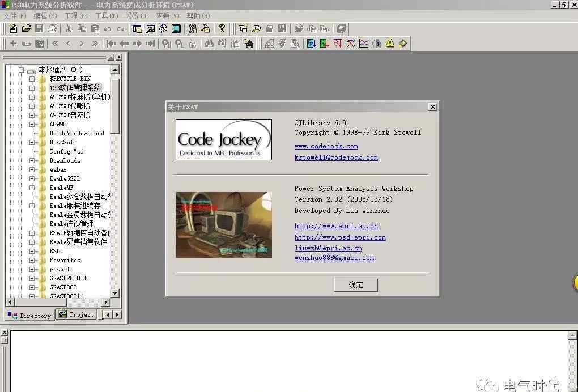Screen dimensions: 578x392
Task: Open the 设置(O) menu
Action: [x=137, y=16]
